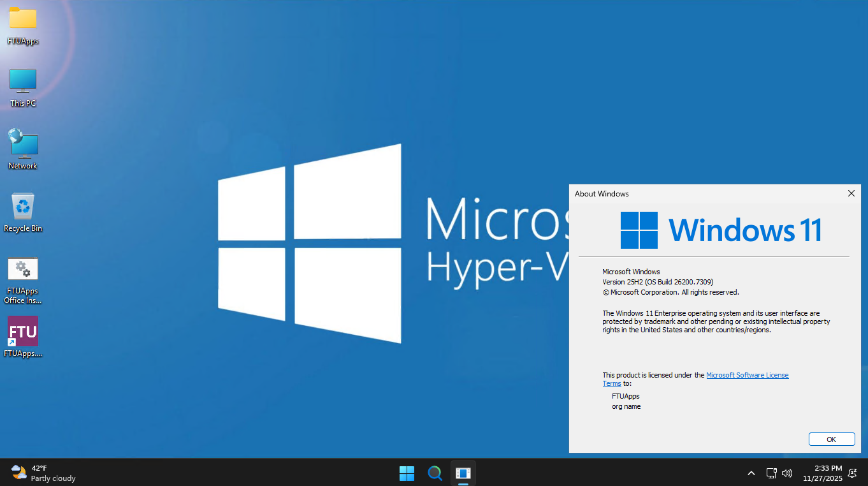Close the About Windows dialog
This screenshot has height=486, width=868.
851,193
